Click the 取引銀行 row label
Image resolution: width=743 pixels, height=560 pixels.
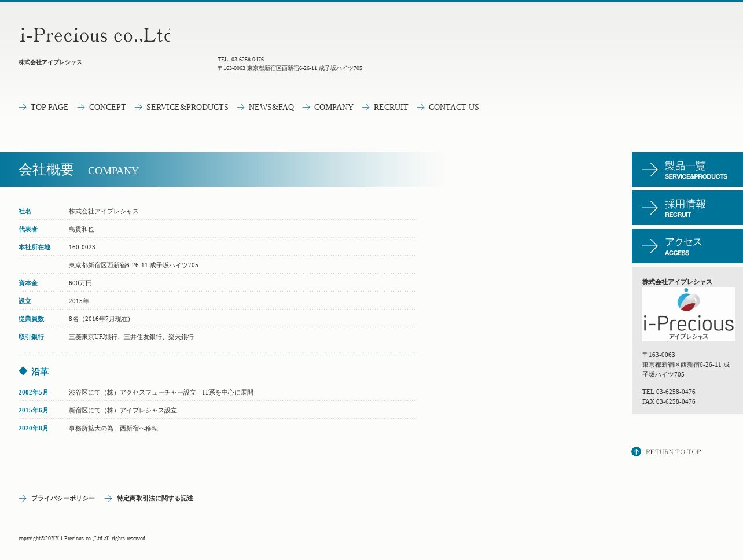pyautogui.click(x=31, y=337)
